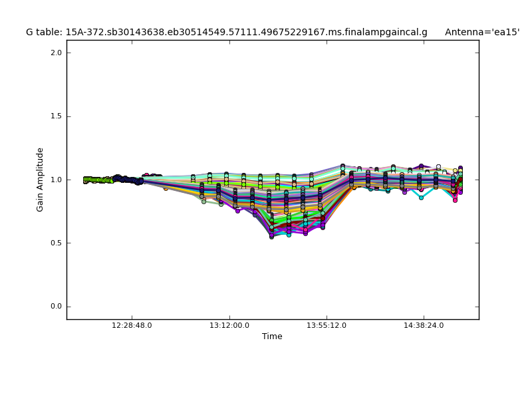The width and height of the screenshot is (532, 399).
Task: Click the cyan dip marker near 14:38:24
Action: [x=421, y=198]
